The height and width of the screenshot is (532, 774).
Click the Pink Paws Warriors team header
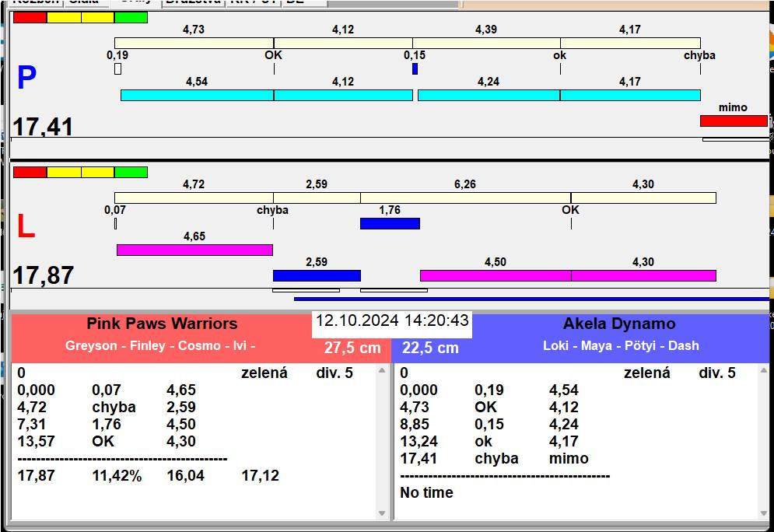[x=162, y=324]
